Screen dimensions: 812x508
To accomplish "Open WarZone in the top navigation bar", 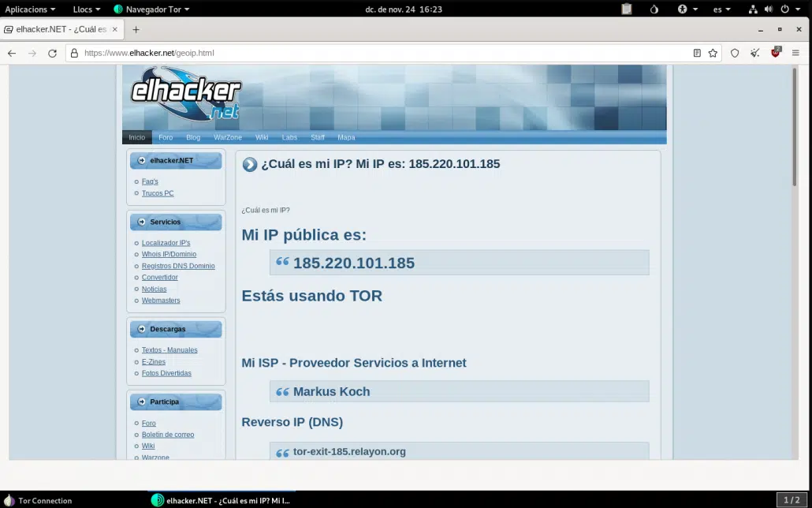I will tap(228, 137).
